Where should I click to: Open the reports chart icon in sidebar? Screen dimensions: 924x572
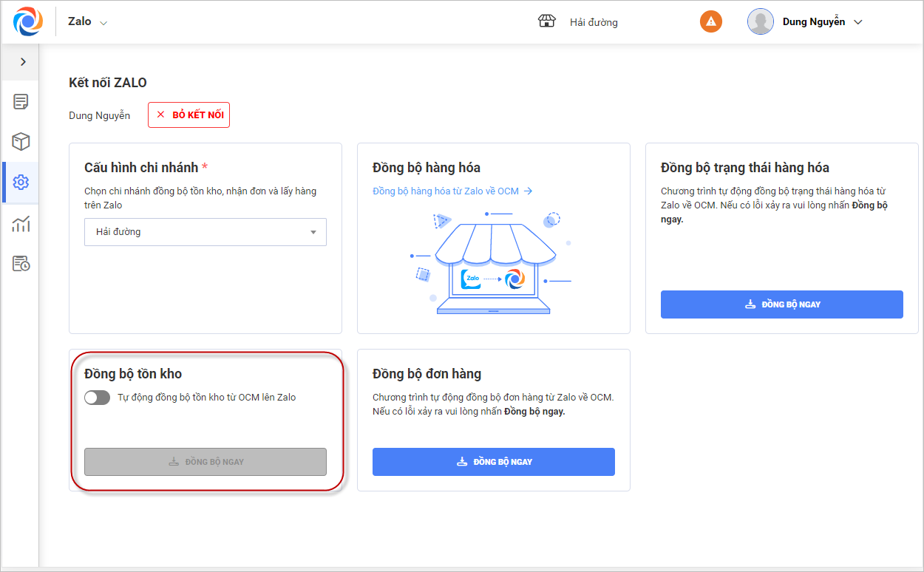click(21, 224)
